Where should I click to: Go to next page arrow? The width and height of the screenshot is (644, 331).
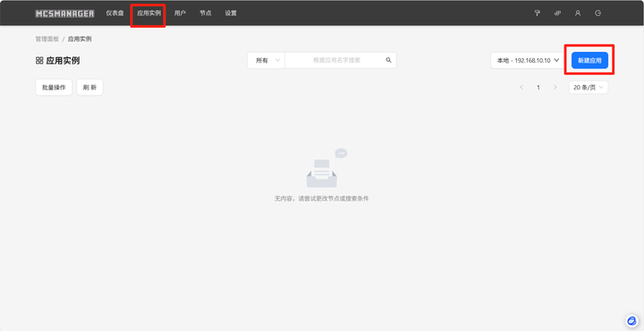[x=555, y=87]
